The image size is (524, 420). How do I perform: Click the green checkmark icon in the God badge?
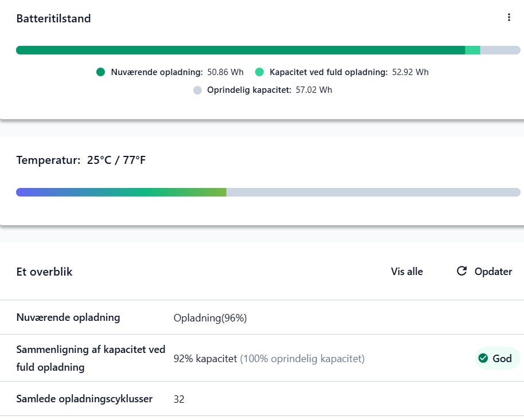tap(483, 359)
